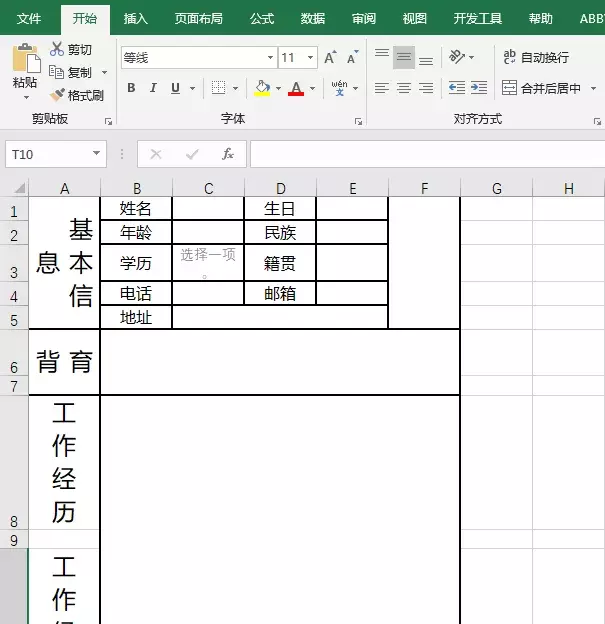Click the decrease indent icon
The image size is (605, 624).
457,88
